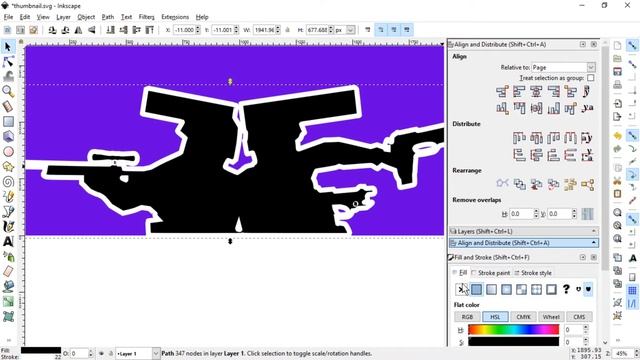Toggle move gradients with object

pos(394,30)
